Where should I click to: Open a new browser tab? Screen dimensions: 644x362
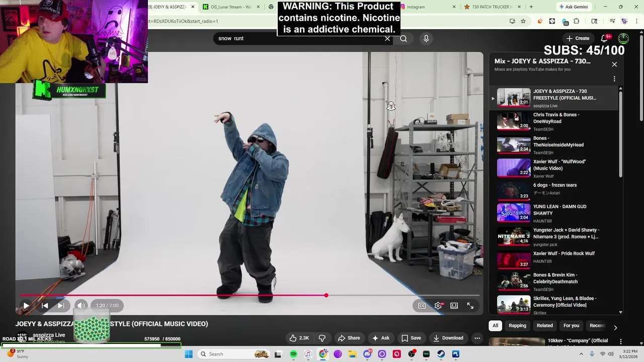531,7
